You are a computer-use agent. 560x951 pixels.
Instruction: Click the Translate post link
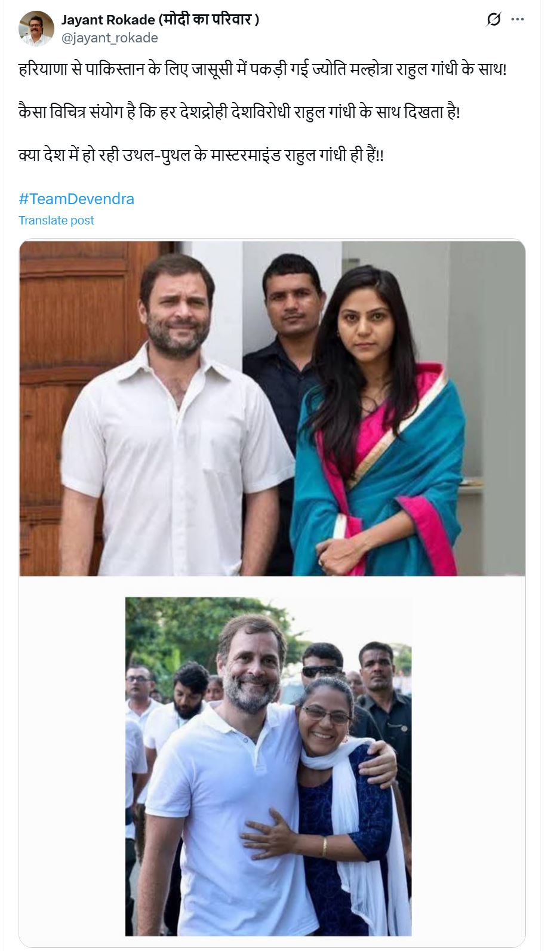56,220
